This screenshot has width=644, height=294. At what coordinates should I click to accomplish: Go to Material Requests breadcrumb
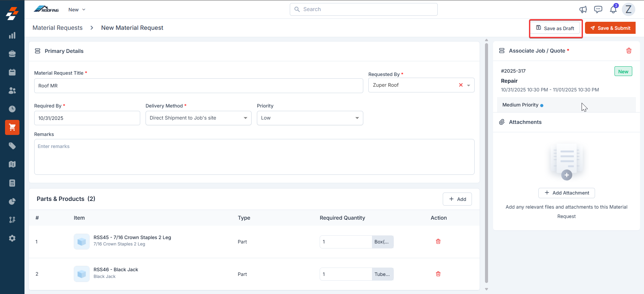57,28
